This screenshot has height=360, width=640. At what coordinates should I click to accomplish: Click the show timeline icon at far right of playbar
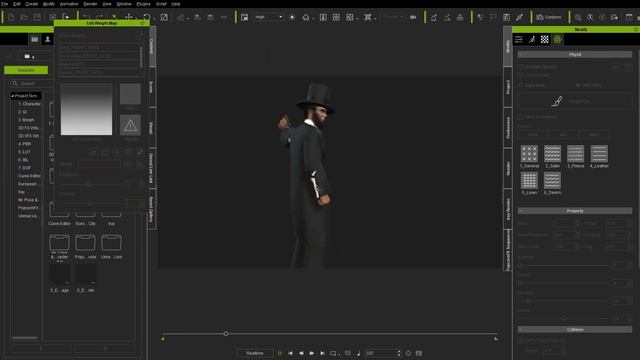pos(419,353)
